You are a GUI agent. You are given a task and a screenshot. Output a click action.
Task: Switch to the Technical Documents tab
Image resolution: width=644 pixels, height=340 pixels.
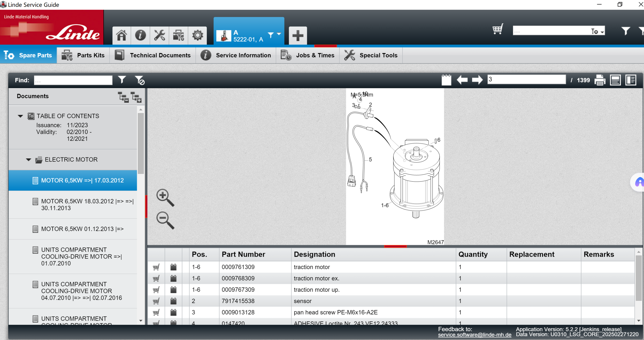160,55
